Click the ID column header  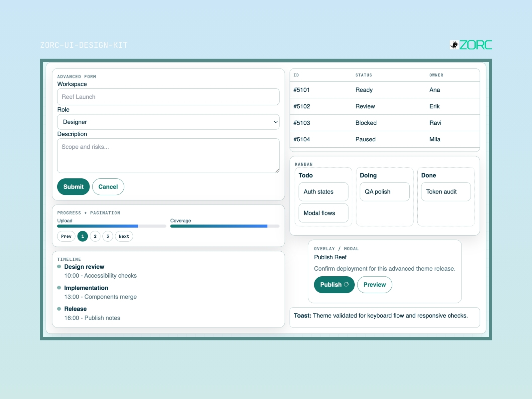(x=296, y=75)
